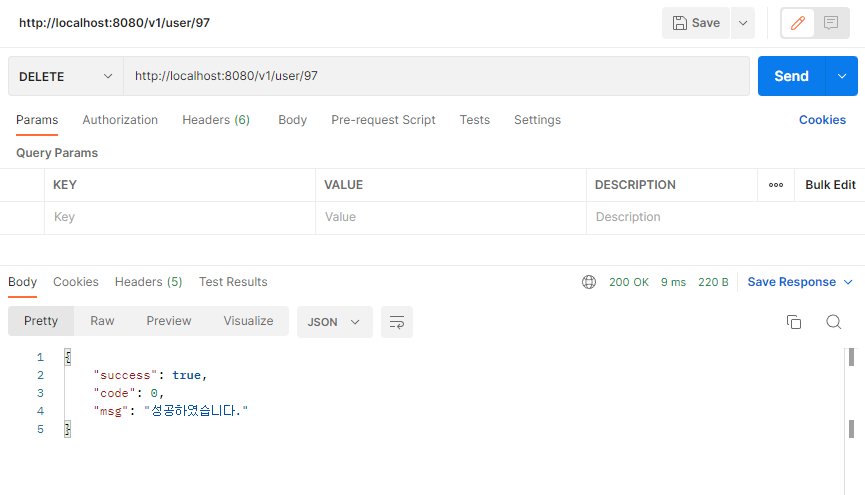Click the response body scrollbar
Image resolution: width=865 pixels, height=495 pixels.
pyautogui.click(x=851, y=422)
